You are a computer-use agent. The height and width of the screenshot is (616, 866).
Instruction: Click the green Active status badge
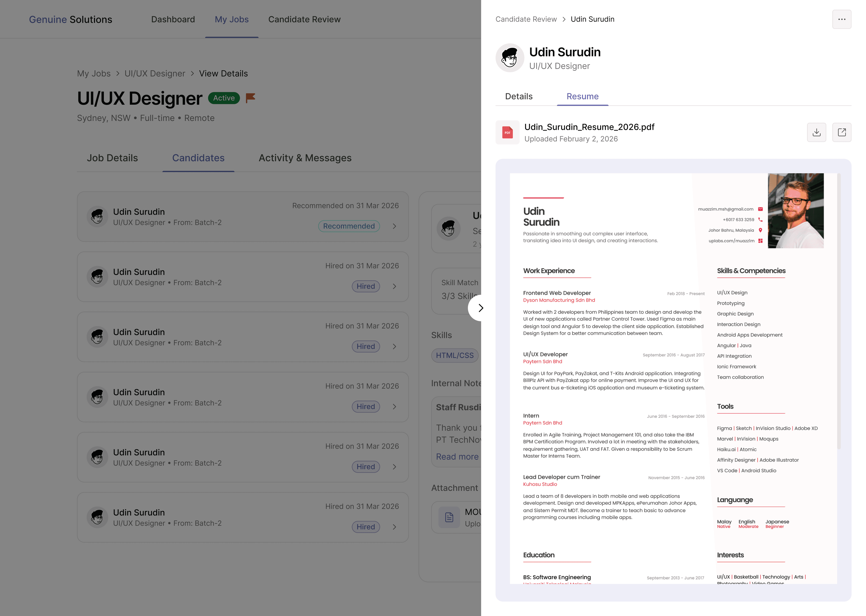click(224, 98)
